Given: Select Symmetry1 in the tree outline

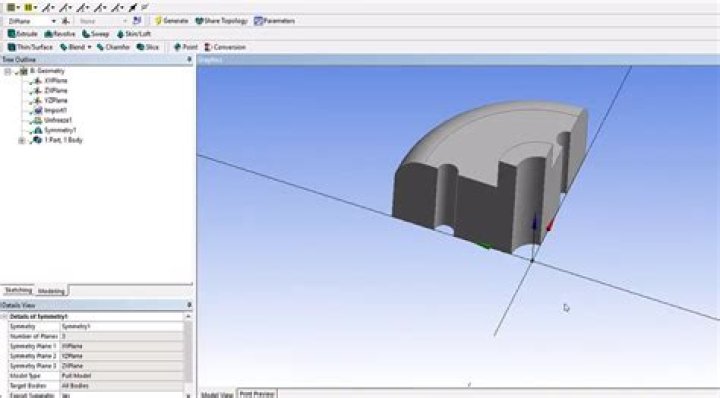Looking at the screenshot, I should [x=60, y=130].
